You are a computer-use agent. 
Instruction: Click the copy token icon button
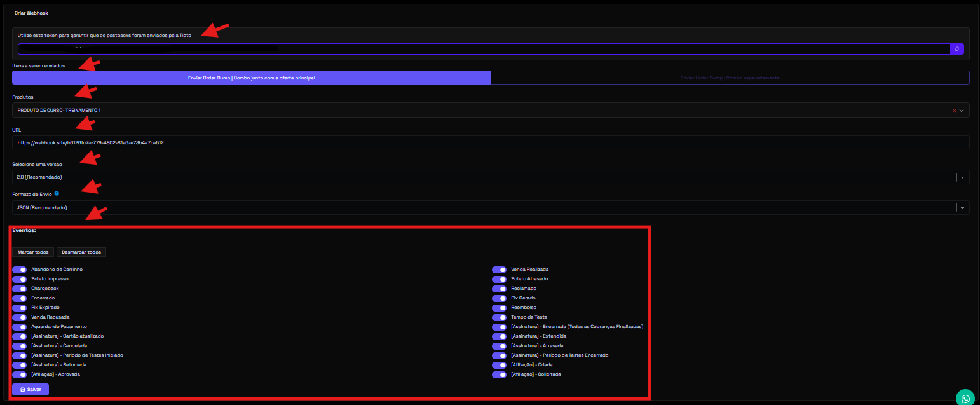click(x=956, y=49)
